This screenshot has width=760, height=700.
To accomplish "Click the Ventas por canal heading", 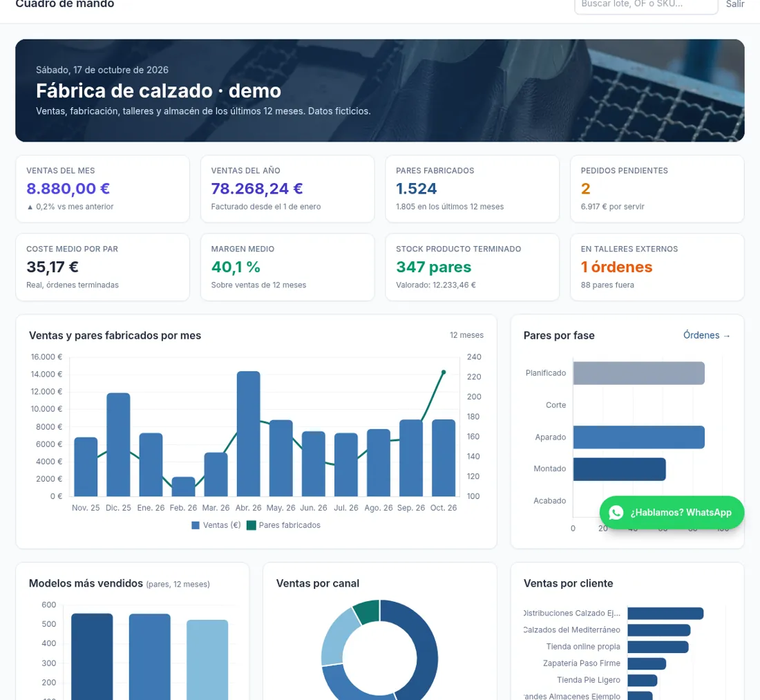I will [318, 583].
